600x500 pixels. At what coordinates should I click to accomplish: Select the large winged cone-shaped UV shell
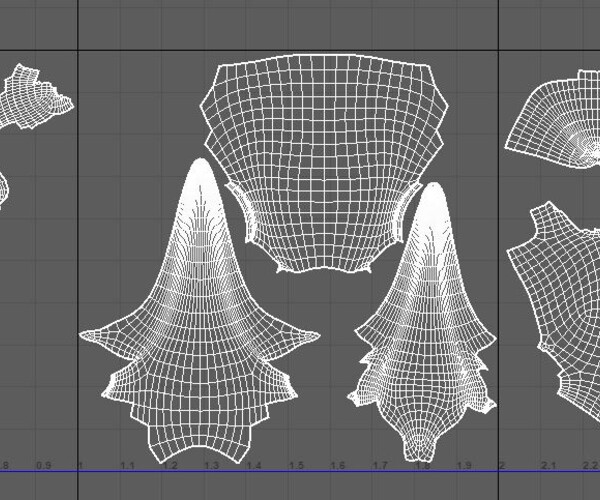(199, 310)
